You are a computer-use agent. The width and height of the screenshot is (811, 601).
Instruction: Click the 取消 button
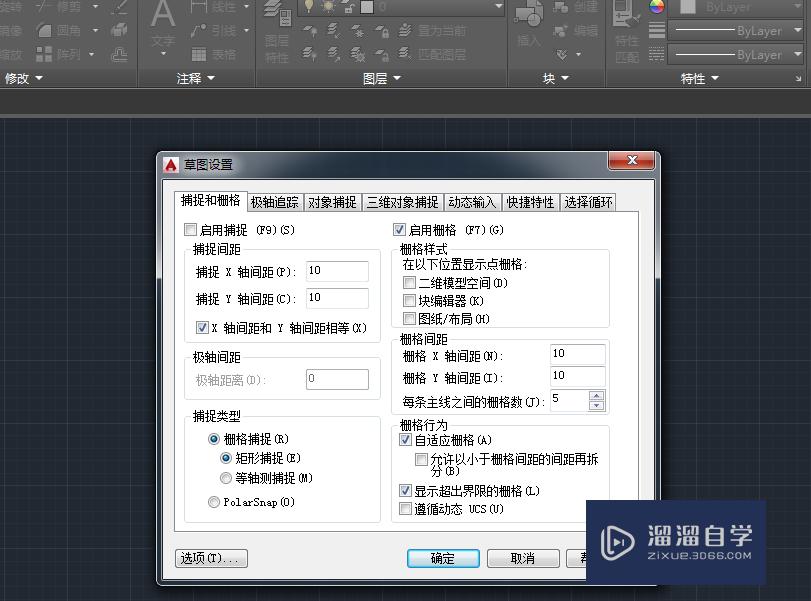pyautogui.click(x=523, y=558)
